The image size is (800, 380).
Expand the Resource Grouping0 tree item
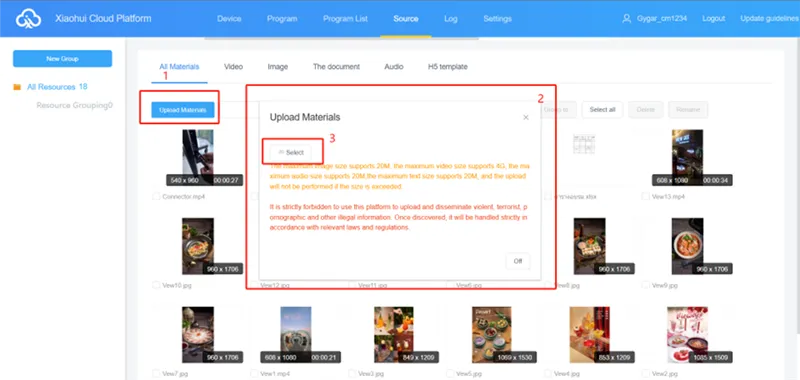click(74, 106)
